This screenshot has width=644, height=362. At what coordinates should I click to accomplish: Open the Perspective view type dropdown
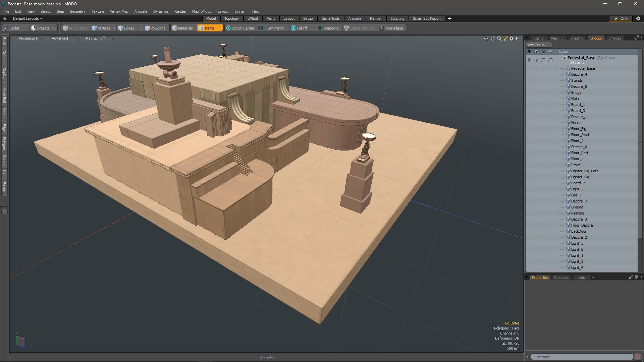click(28, 38)
